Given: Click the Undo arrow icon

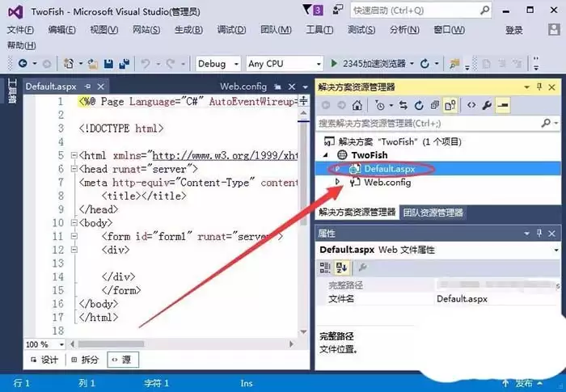Looking at the screenshot, I should tap(146, 64).
